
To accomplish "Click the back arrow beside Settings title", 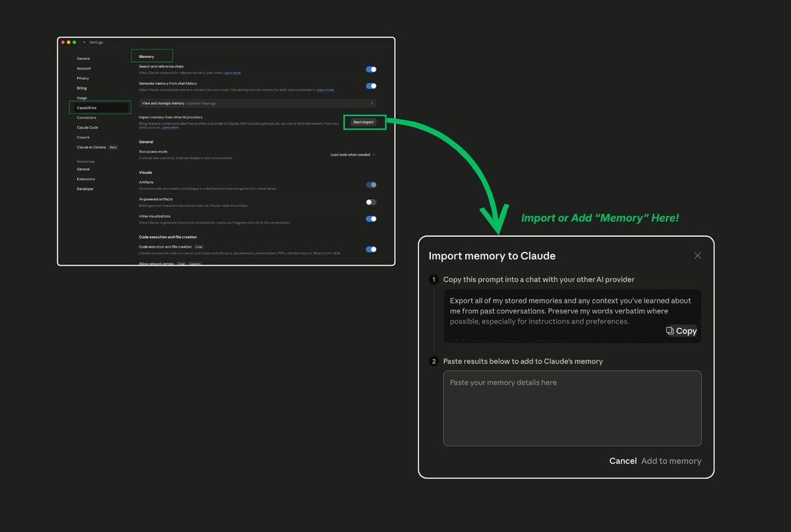I will point(84,42).
